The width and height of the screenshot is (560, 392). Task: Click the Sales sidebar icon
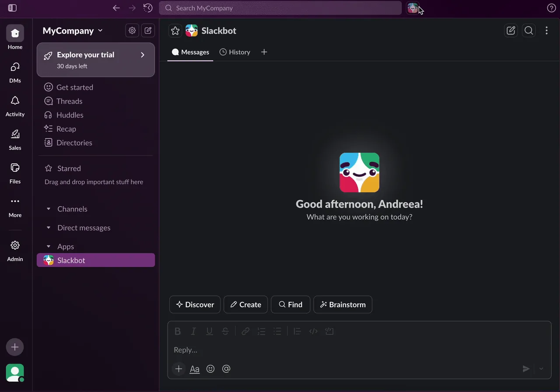(15, 139)
